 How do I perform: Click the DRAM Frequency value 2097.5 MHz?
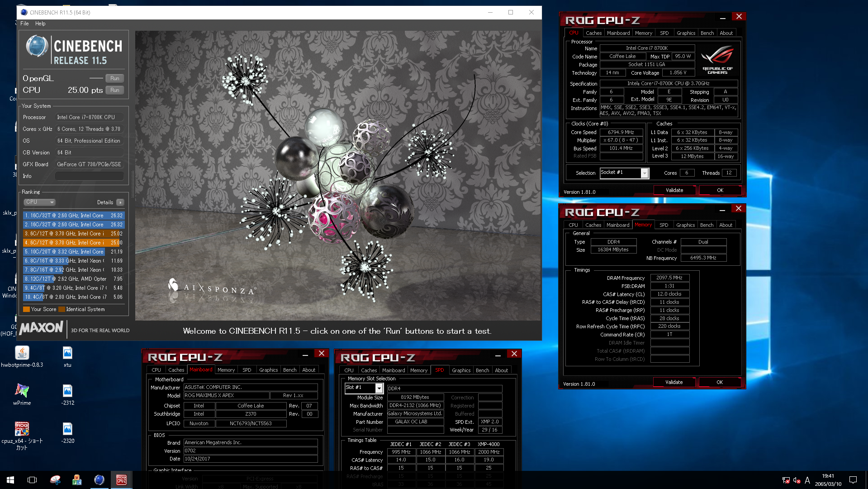[x=669, y=278]
